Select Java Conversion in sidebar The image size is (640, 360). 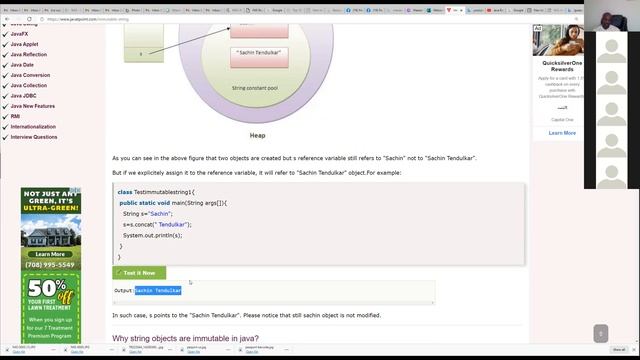coord(30,75)
